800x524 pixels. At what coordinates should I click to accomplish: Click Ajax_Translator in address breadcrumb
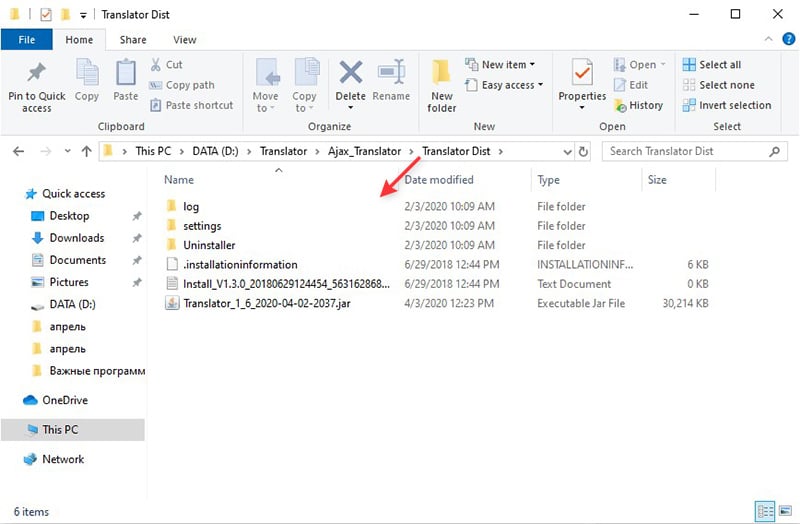pos(364,152)
